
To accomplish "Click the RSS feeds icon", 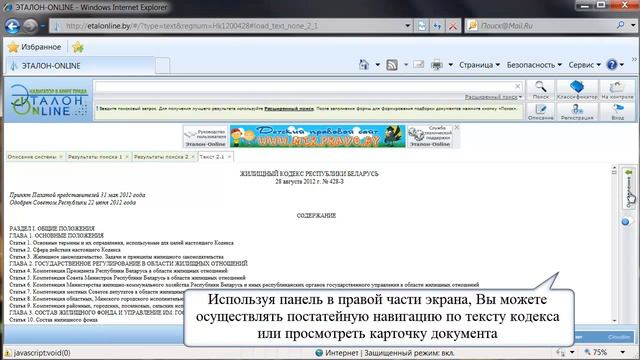I will (x=392, y=64).
